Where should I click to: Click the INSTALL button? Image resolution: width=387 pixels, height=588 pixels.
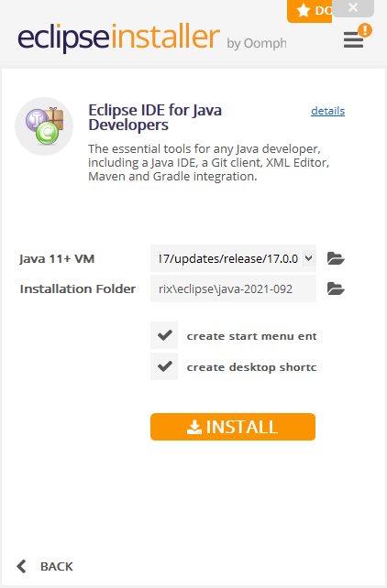point(233,427)
